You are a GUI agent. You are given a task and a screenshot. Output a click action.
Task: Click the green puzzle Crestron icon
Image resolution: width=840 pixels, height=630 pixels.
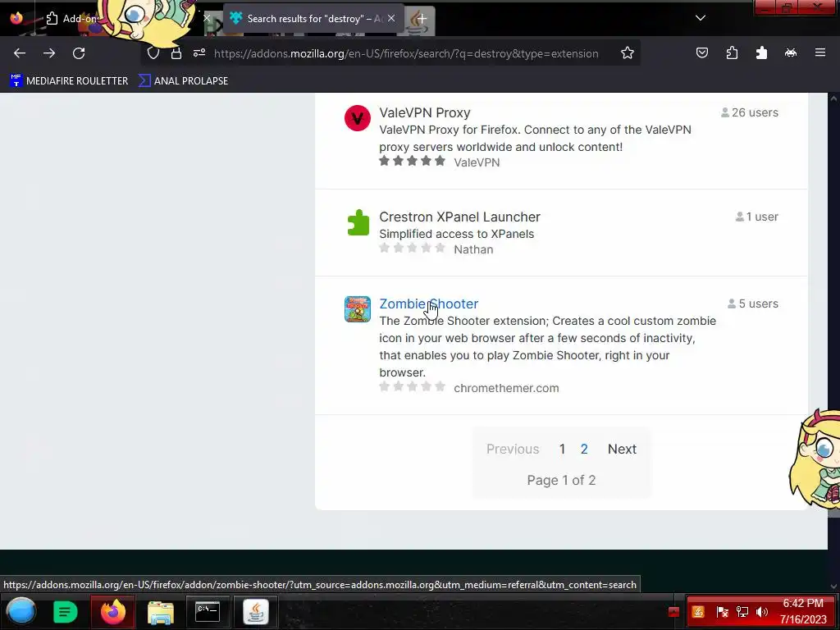358,222
